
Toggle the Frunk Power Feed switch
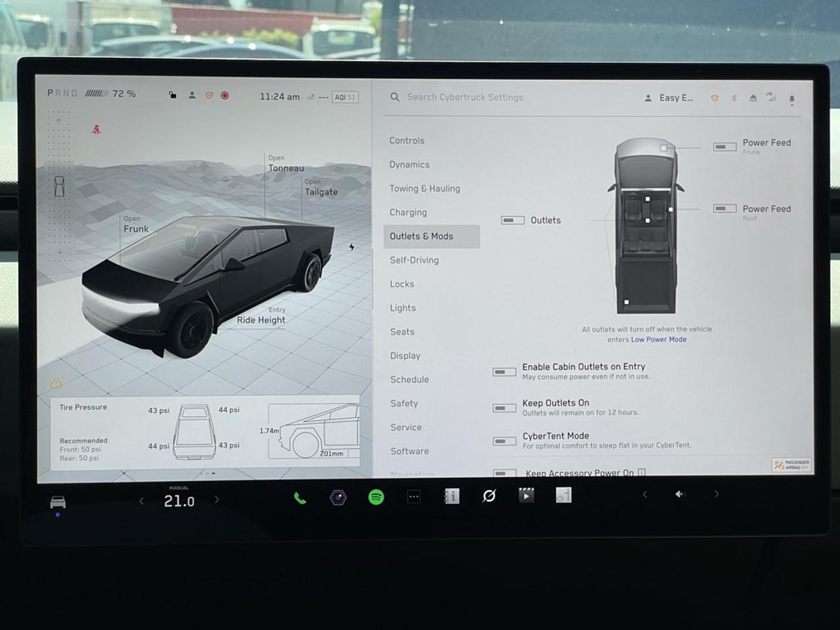tap(724, 147)
